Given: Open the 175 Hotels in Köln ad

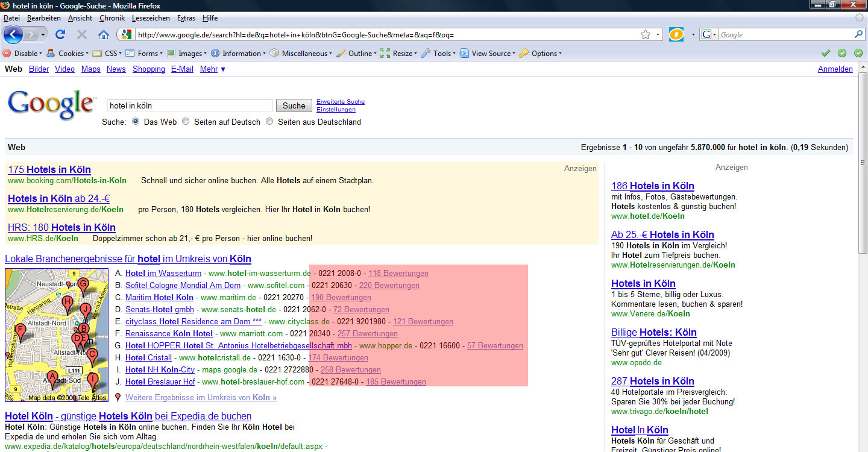Looking at the screenshot, I should tap(49, 169).
